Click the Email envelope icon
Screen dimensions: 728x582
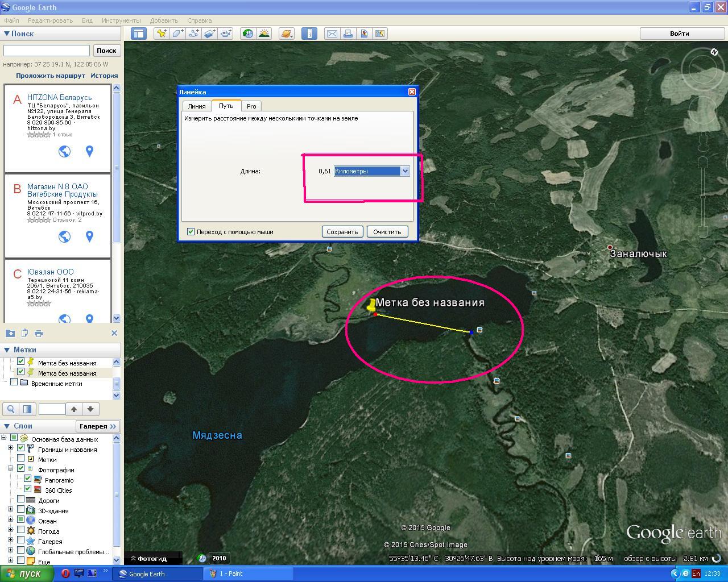[x=332, y=34]
